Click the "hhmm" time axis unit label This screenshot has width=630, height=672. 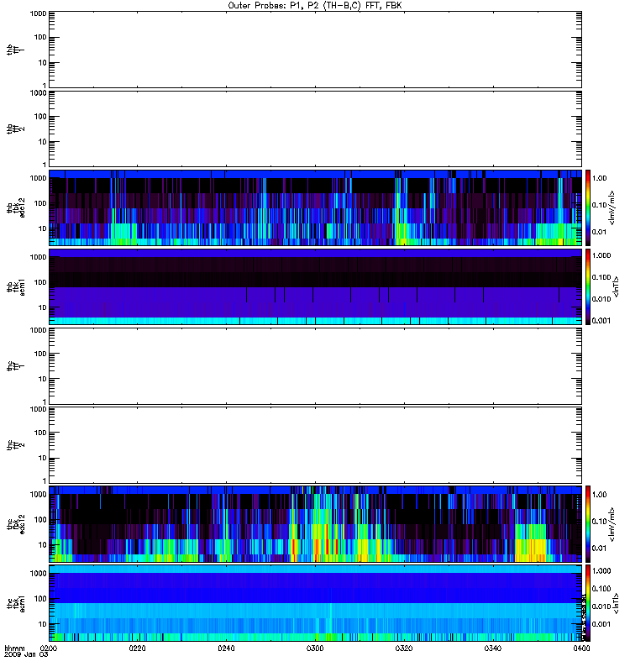tap(14, 648)
